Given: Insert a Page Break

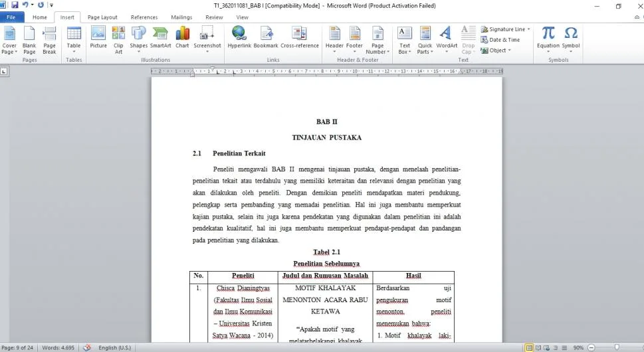Looking at the screenshot, I should [49, 41].
